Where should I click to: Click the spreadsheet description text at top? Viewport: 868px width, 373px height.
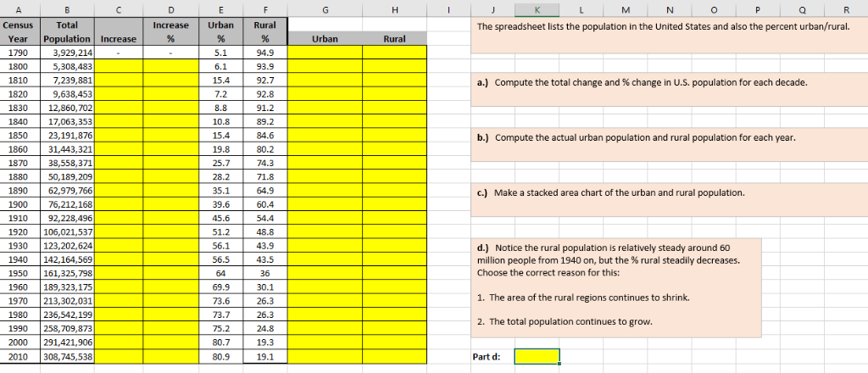tap(662, 27)
